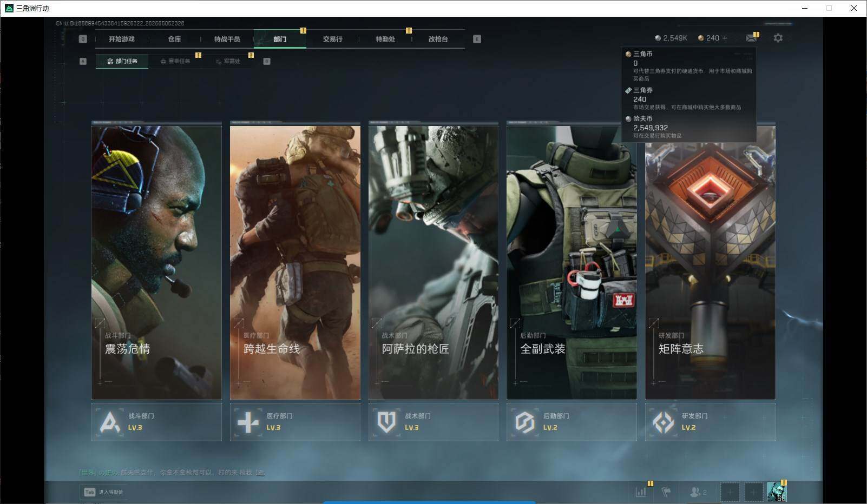
Task: Click the 2,549,932 value in tooltip
Action: coord(651,128)
